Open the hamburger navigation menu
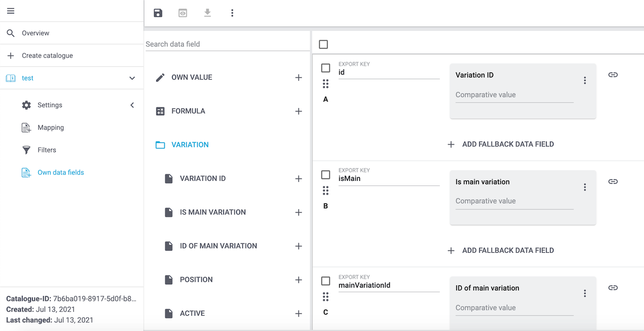Viewport: 644px width, 331px height. pos(11,11)
